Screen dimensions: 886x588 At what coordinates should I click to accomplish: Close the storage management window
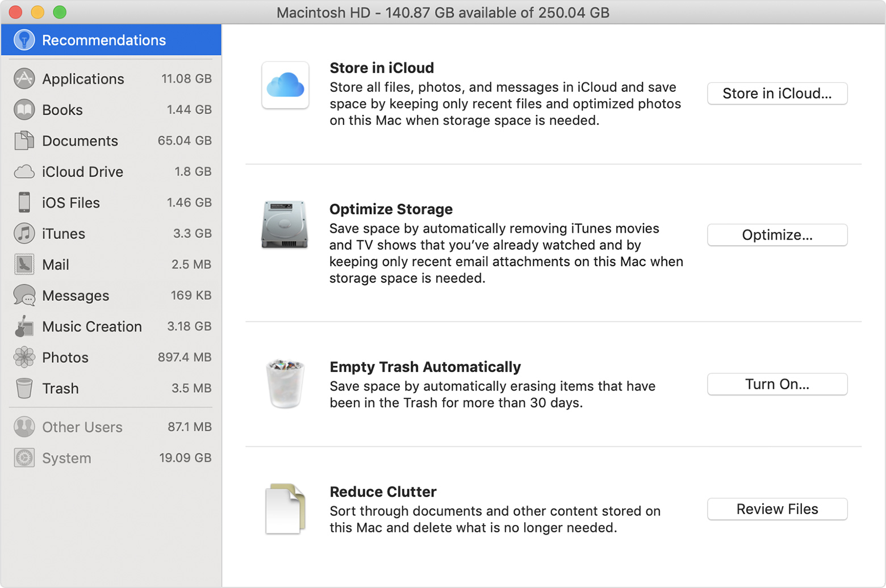[x=16, y=12]
